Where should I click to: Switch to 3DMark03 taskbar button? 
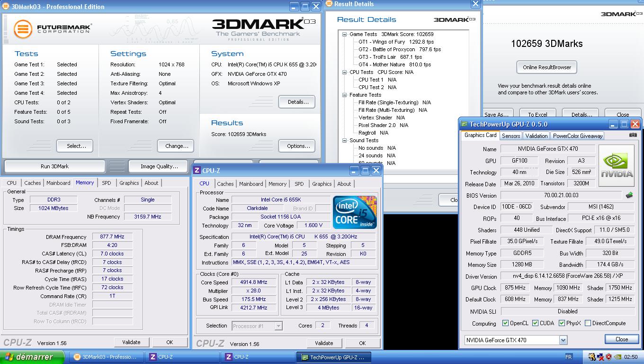(x=107, y=357)
